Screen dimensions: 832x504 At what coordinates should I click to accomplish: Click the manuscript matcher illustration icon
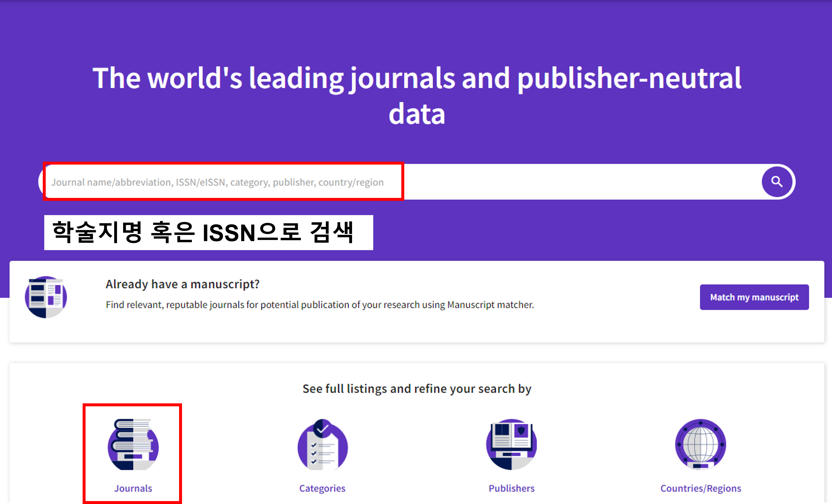(x=46, y=297)
